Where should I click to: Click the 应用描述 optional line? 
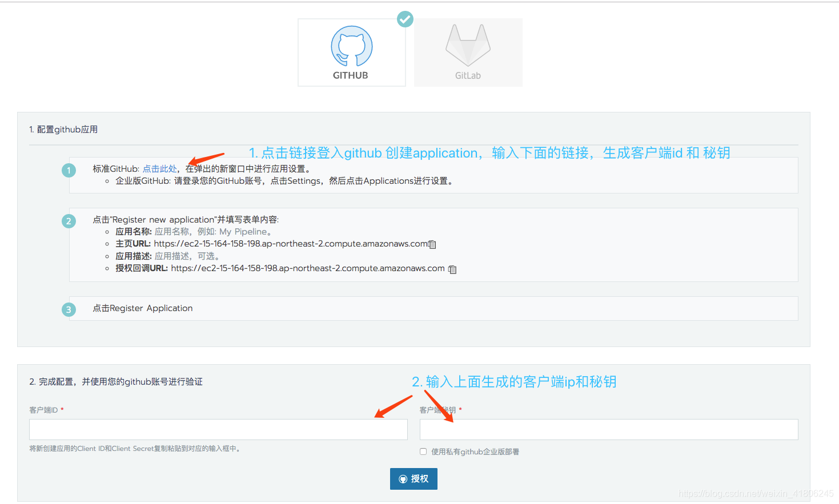click(x=168, y=256)
